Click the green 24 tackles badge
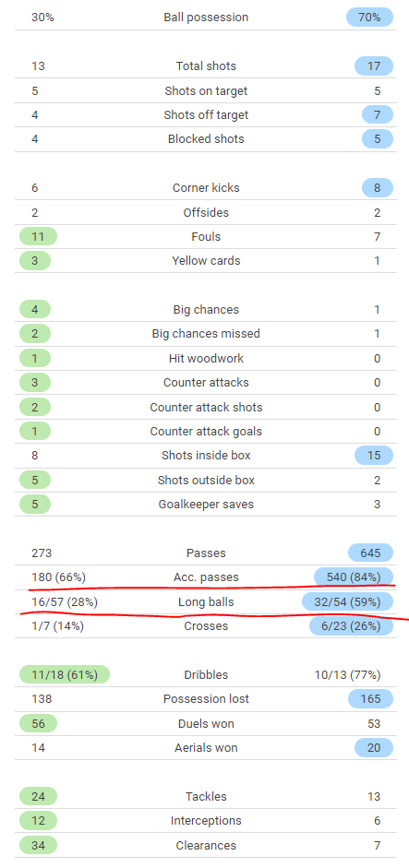The image size is (409, 868). click(38, 797)
